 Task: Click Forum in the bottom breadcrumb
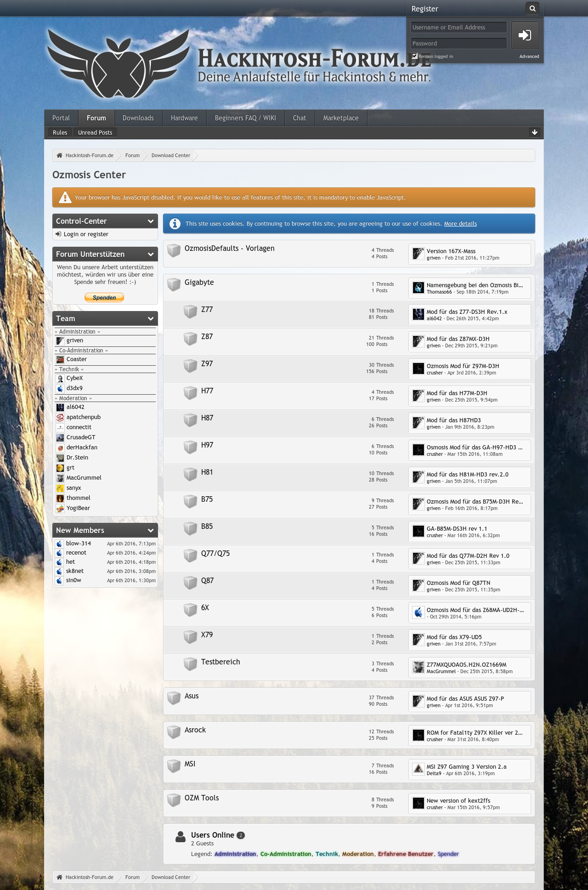(x=132, y=877)
